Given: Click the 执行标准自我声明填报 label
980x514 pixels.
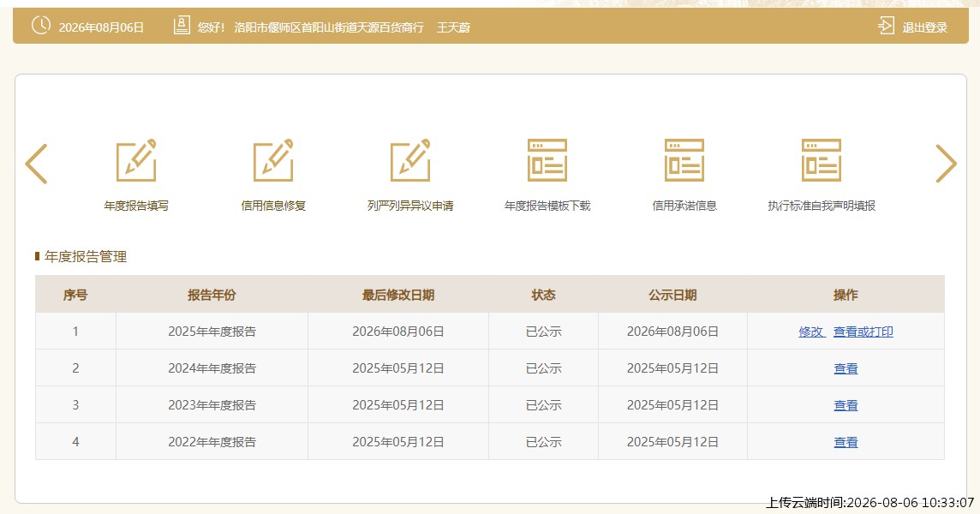Looking at the screenshot, I should pyautogui.click(x=822, y=206).
